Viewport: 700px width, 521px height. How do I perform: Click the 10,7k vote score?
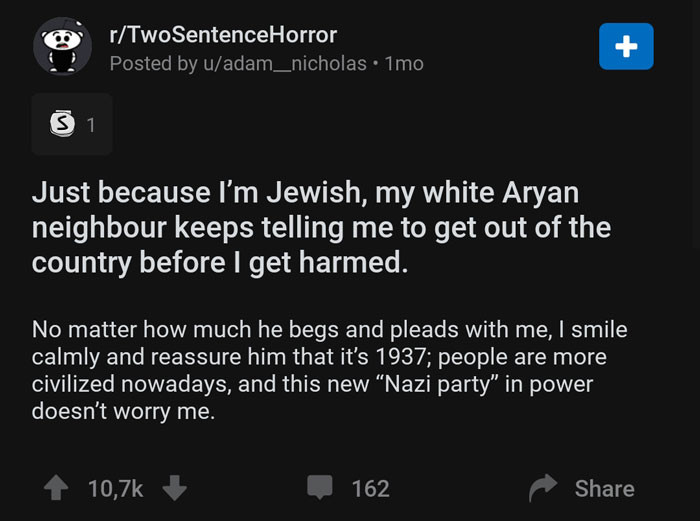(x=116, y=488)
